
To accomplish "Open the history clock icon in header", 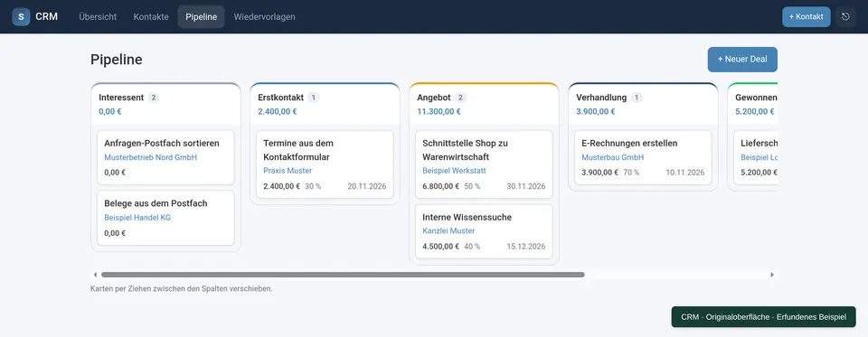I will tap(845, 16).
